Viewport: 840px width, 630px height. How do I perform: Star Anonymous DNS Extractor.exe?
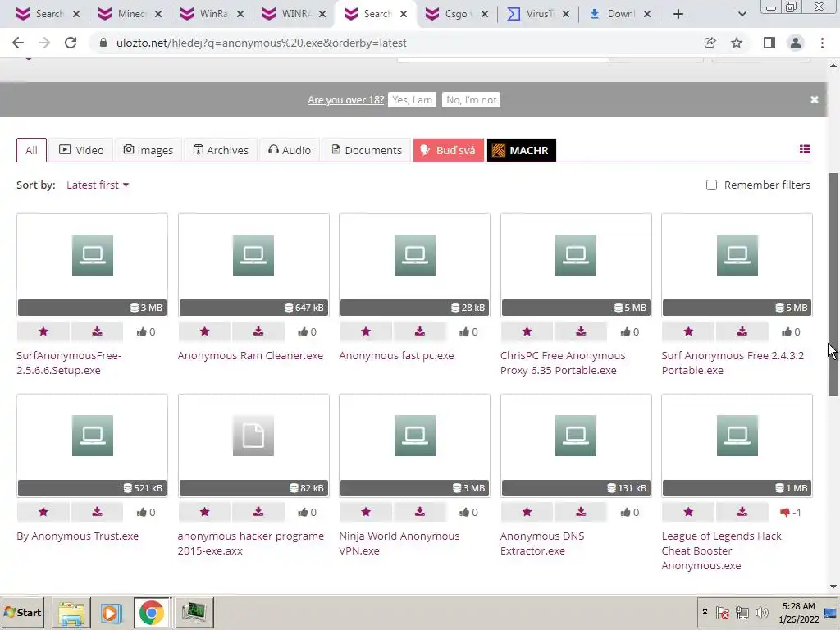pyautogui.click(x=527, y=512)
